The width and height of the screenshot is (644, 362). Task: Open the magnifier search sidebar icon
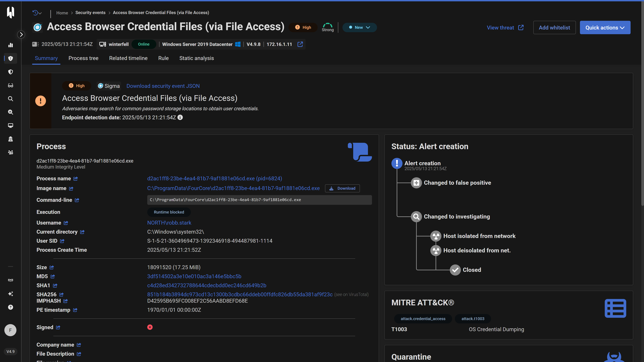click(11, 99)
